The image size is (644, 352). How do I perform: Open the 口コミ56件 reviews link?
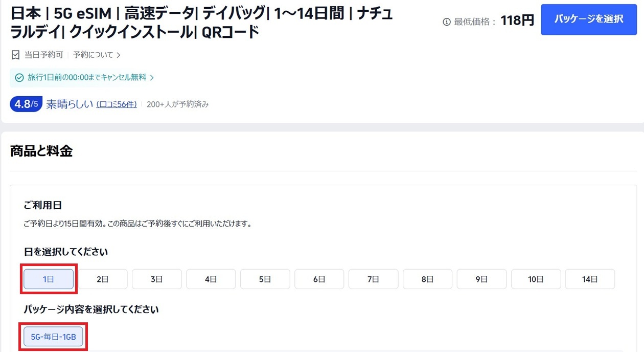tap(117, 104)
